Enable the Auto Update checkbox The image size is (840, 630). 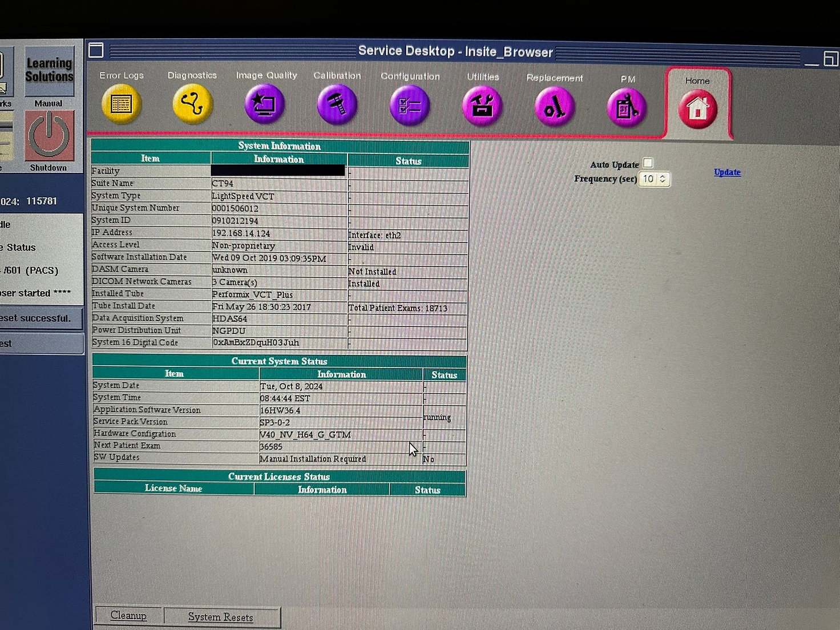pyautogui.click(x=648, y=163)
